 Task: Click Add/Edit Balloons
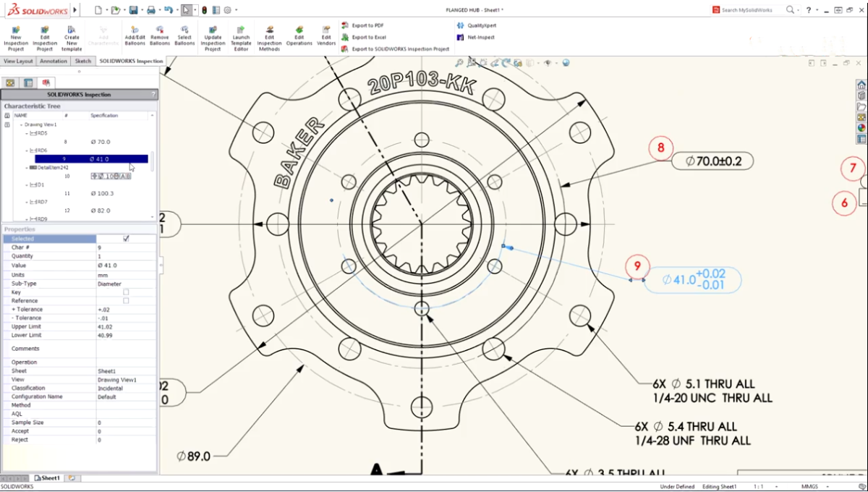[x=135, y=36]
